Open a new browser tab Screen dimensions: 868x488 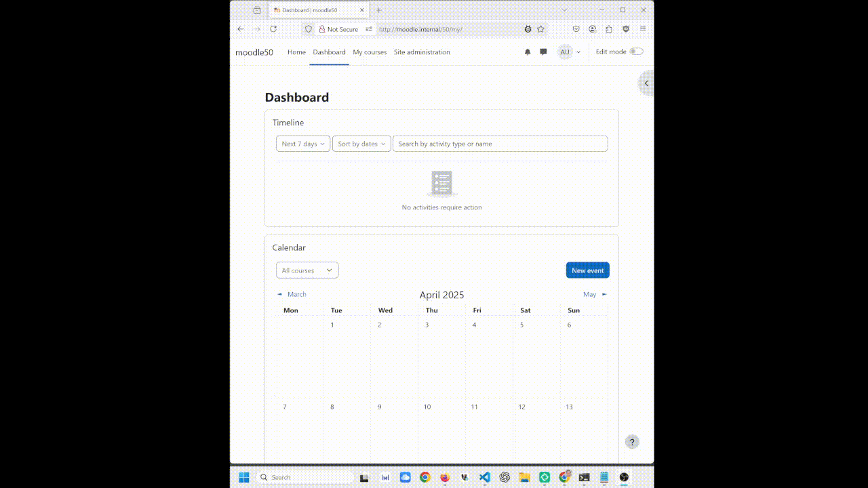[x=379, y=10]
